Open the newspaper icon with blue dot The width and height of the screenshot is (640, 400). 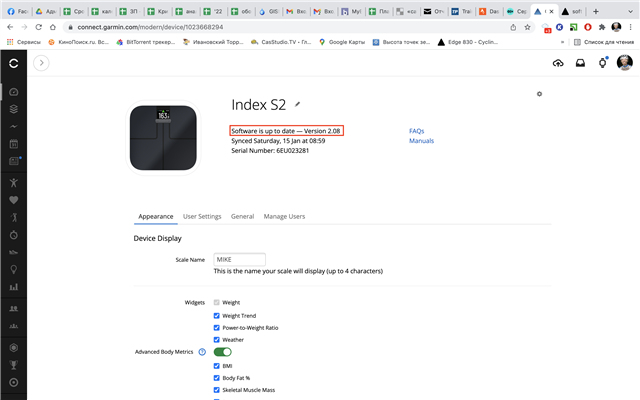coord(14,161)
